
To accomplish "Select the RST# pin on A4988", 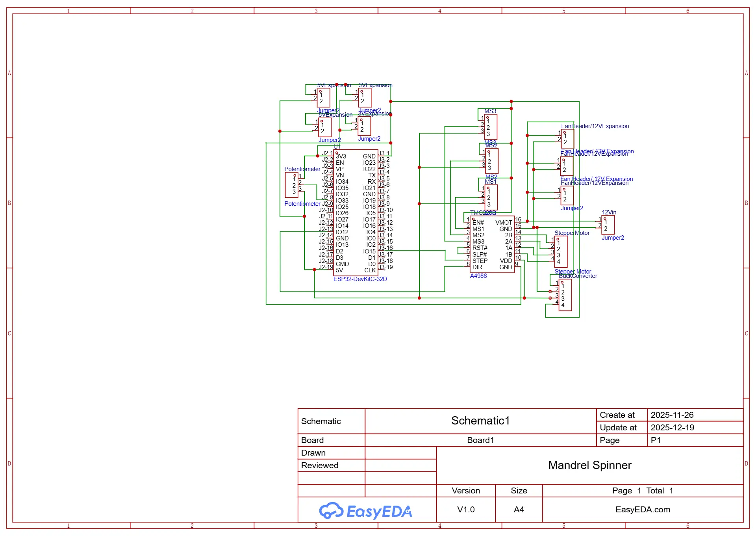I will 480,248.
